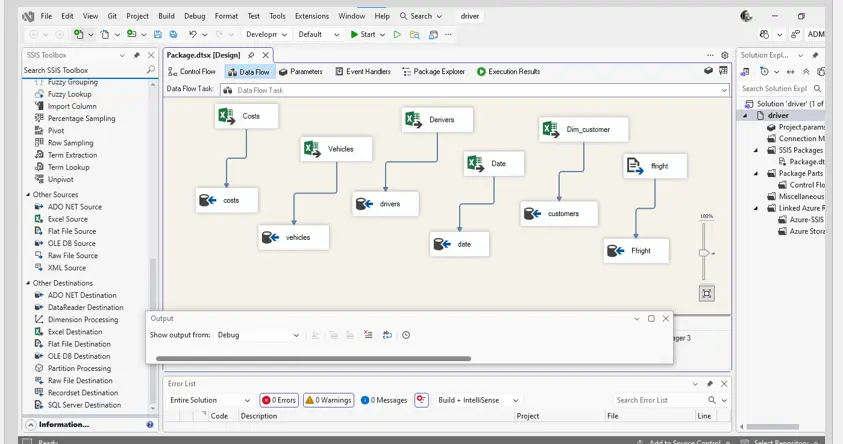Select the date OLE DB destination

coord(460,244)
